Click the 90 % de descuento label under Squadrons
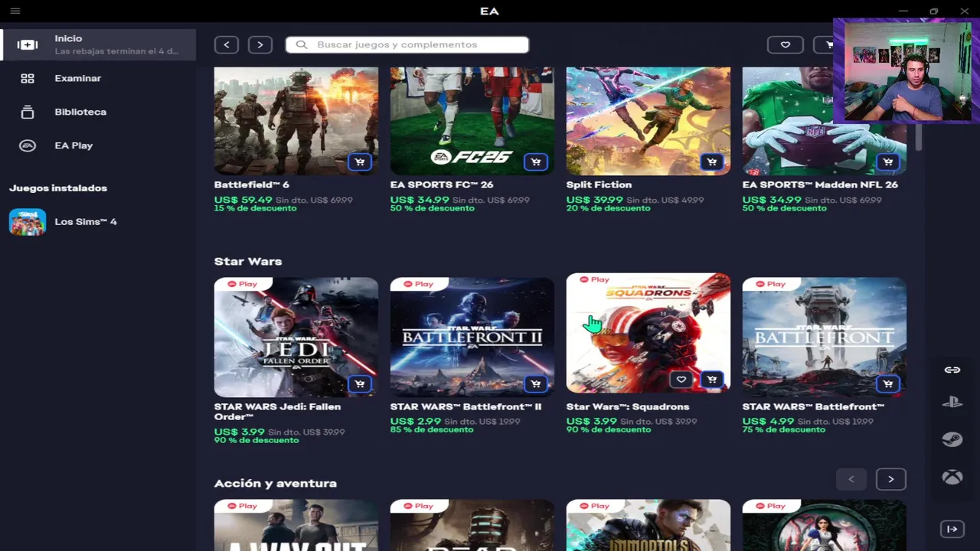Viewport: 980px width, 551px height. pos(609,430)
